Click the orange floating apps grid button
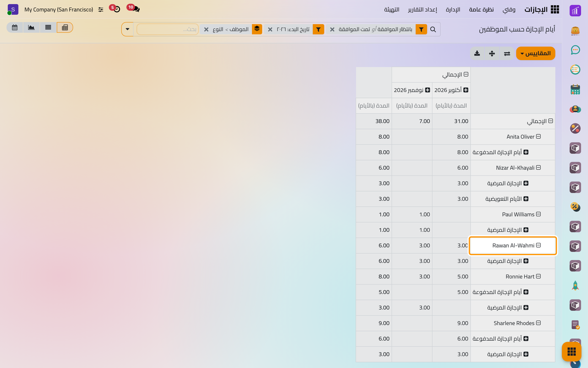 click(571, 352)
